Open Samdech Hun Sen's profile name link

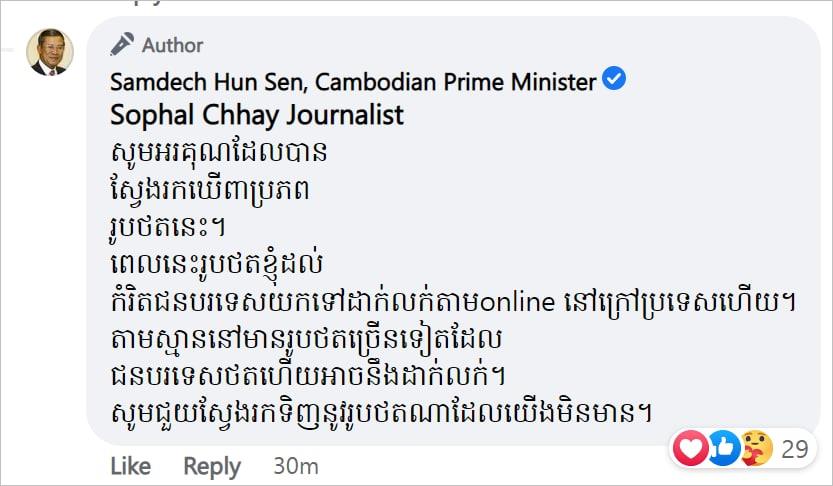(x=354, y=81)
